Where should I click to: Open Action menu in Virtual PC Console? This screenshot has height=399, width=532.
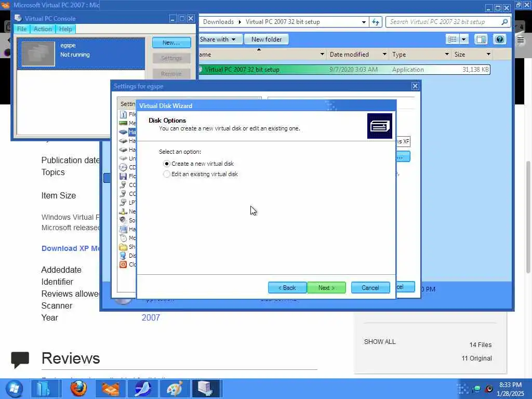pos(43,29)
